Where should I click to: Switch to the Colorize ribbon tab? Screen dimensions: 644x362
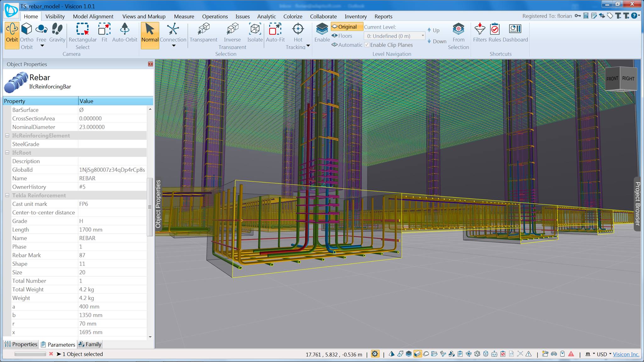click(293, 16)
